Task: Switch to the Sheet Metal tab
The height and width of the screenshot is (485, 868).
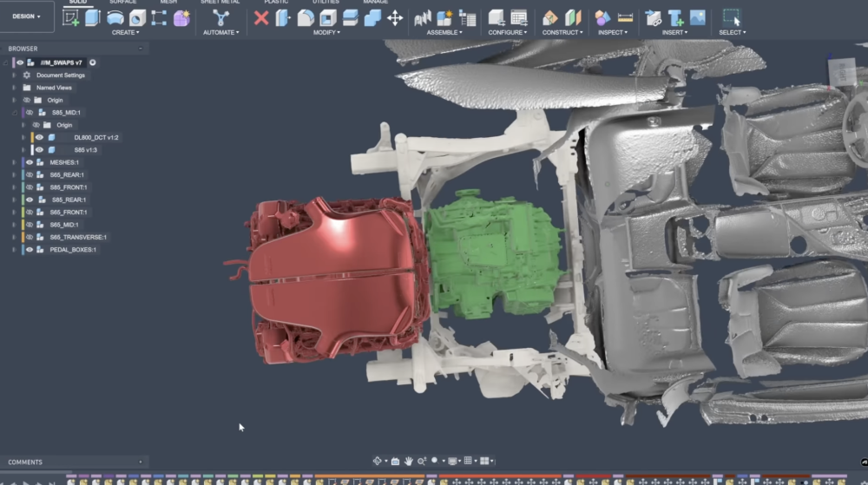Action: click(220, 3)
